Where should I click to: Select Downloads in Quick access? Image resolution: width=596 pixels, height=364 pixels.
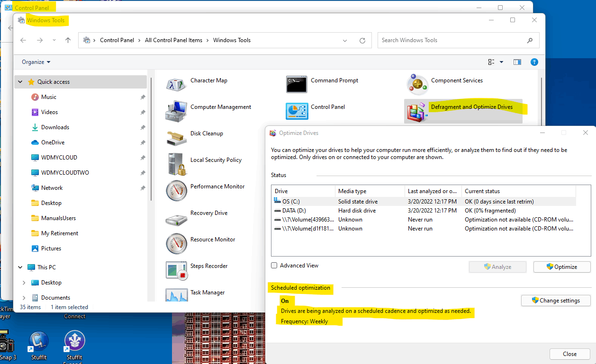click(55, 127)
